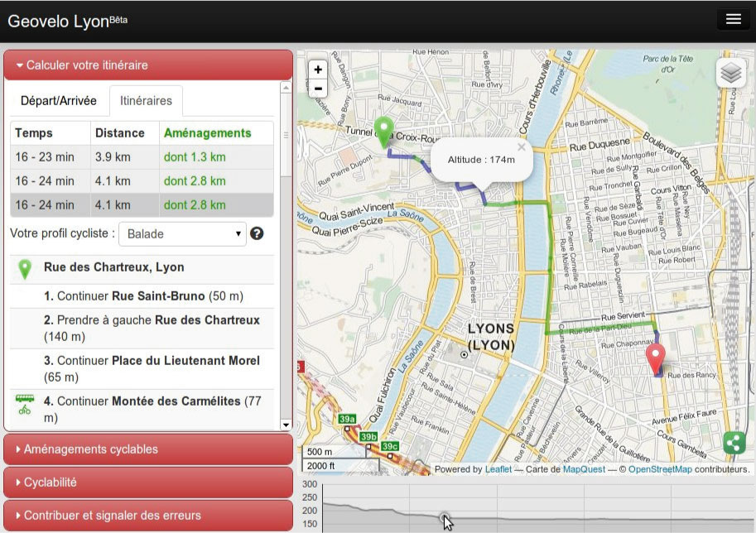This screenshot has height=533, width=756.
Task: Switch to the Départ/Arrivée tab
Action: tap(59, 101)
